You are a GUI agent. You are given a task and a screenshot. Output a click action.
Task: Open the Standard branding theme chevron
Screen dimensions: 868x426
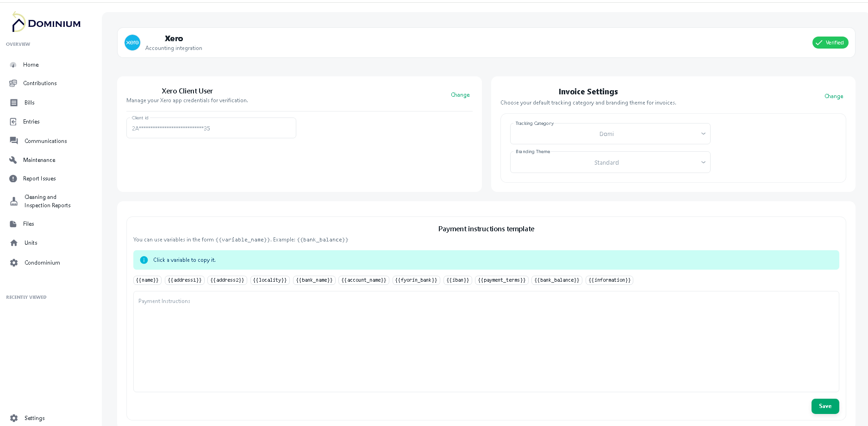[703, 162]
